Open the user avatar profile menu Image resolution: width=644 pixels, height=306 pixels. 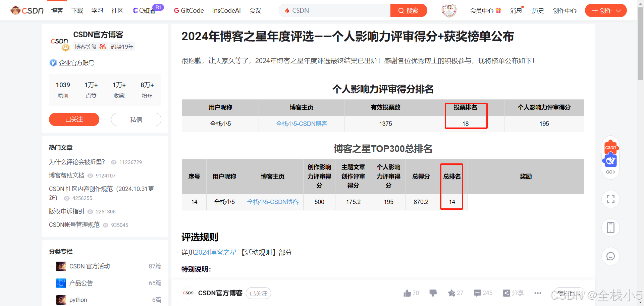[x=449, y=10]
